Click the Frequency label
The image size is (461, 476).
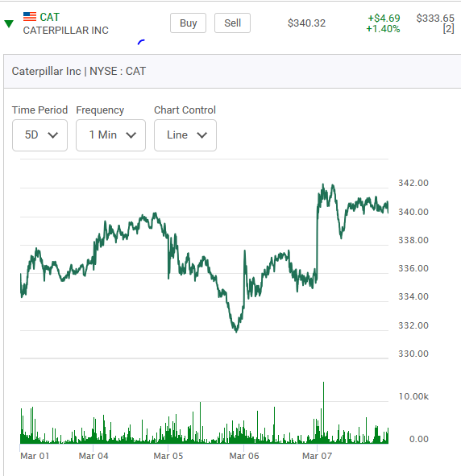coord(100,110)
